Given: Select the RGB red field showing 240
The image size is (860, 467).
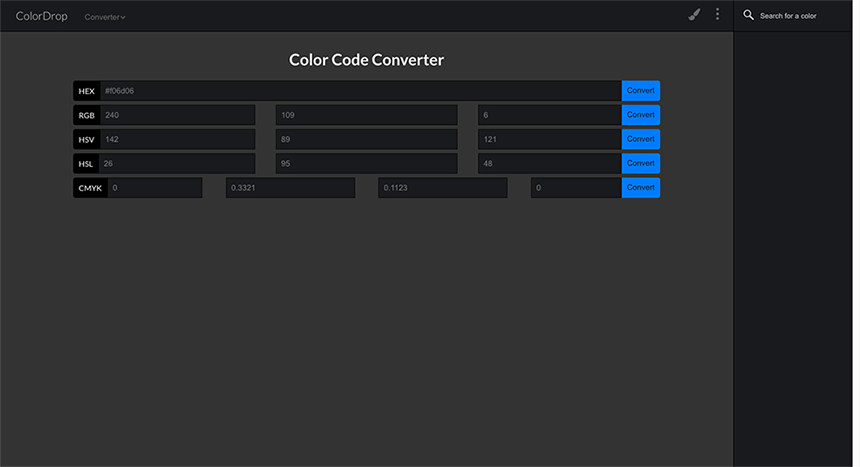Looking at the screenshot, I should [178, 115].
